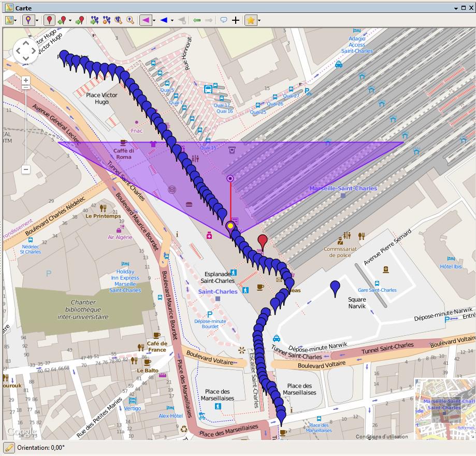The height and width of the screenshot is (456, 476).
Task: Click the map layer icon in toolbar
Action: (x=9, y=20)
